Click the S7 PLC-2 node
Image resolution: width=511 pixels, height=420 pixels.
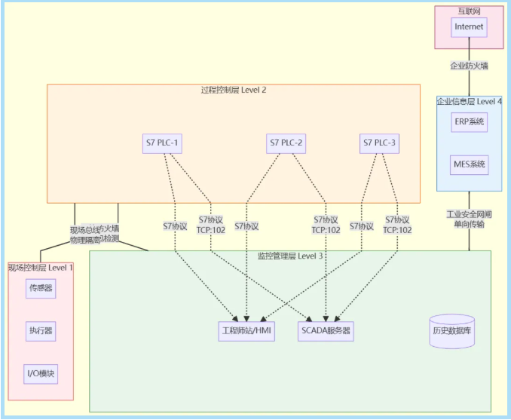[286, 143]
